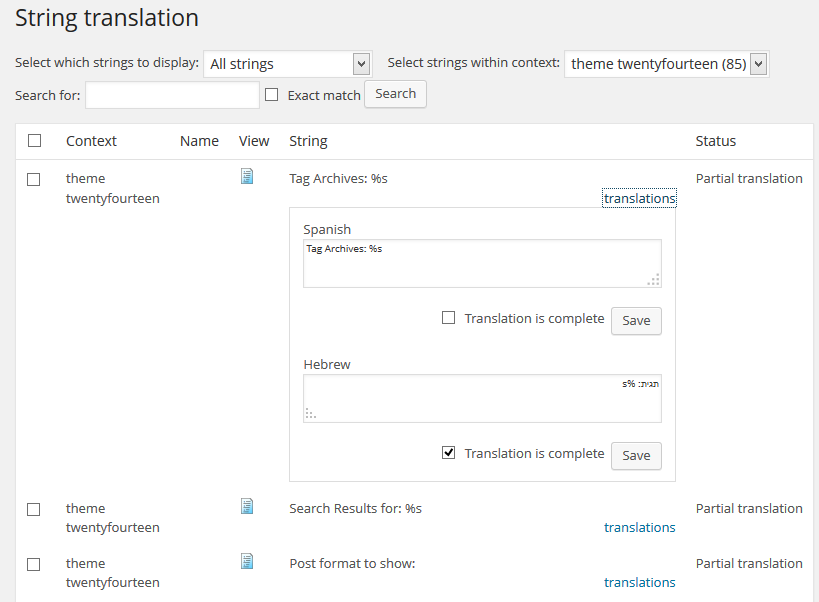Save the Spanish translation
Viewport: 819px width, 602px height.
tap(636, 321)
